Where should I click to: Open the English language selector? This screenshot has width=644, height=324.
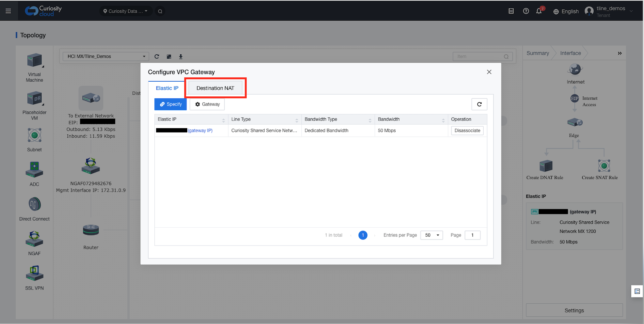pyautogui.click(x=566, y=11)
